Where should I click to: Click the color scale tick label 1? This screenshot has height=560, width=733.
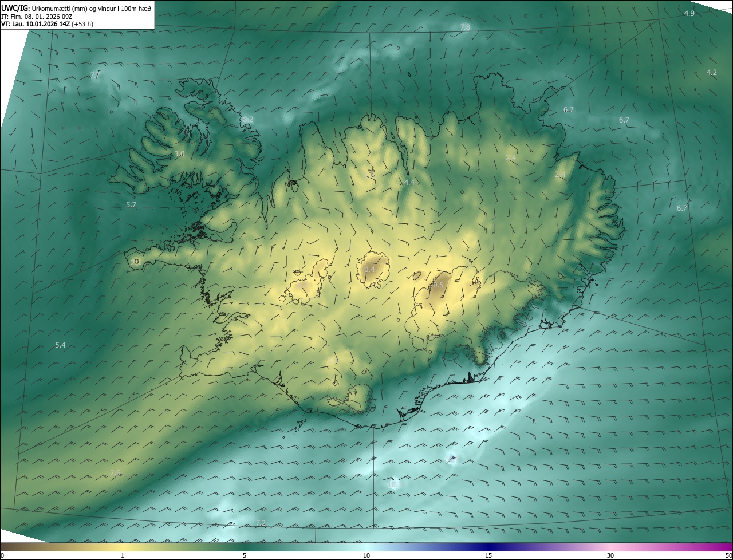(123, 555)
